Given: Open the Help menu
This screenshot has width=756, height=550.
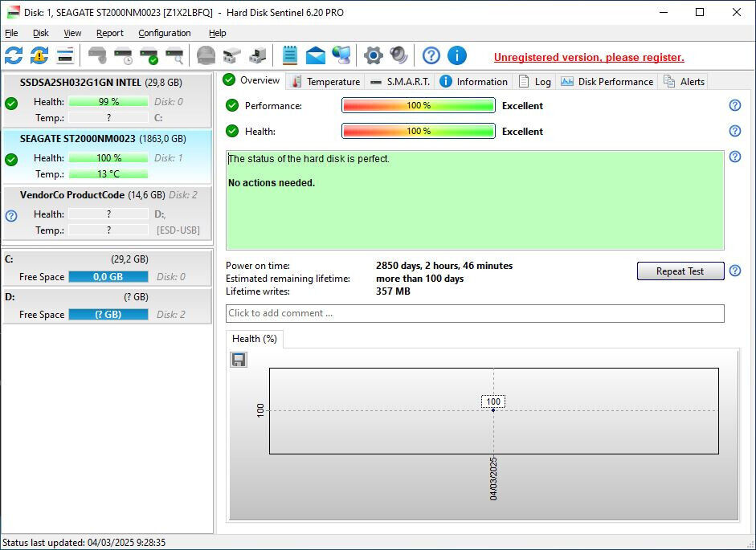Looking at the screenshot, I should [218, 33].
